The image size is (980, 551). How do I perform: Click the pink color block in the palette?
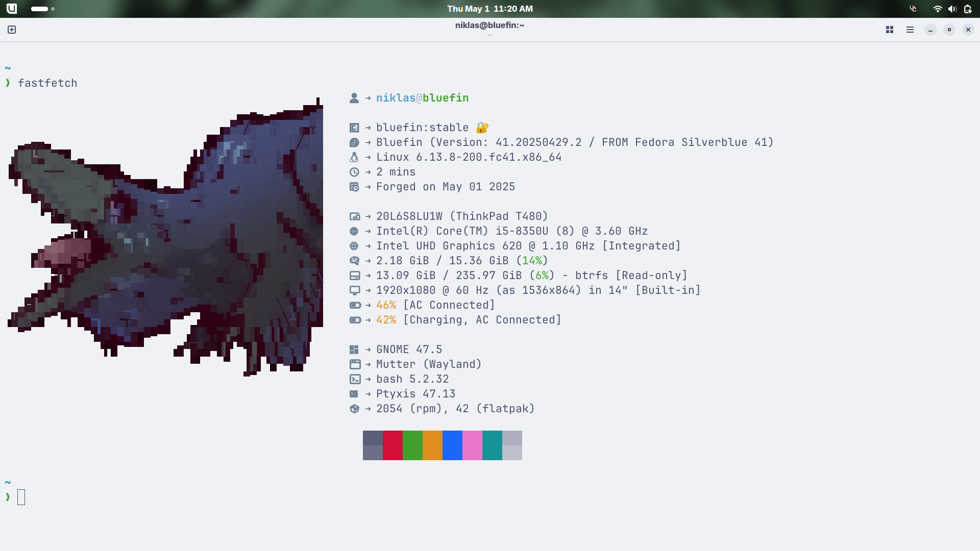point(472,445)
